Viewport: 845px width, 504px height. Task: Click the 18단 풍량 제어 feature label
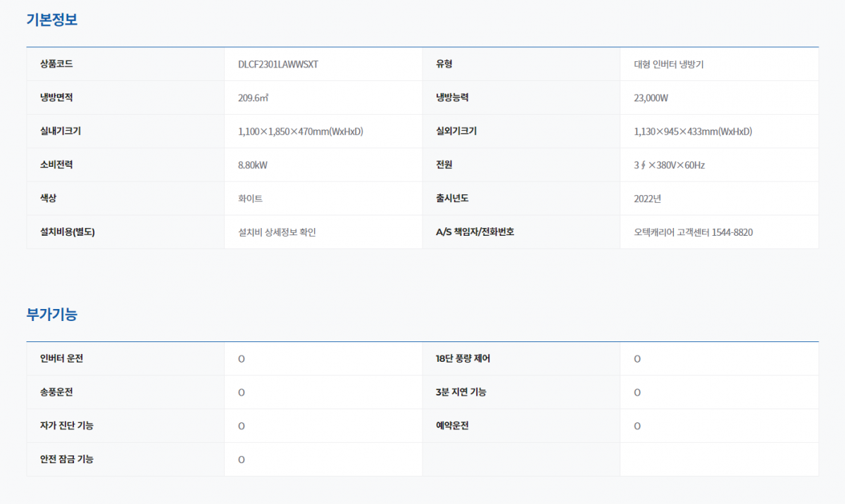pos(463,358)
